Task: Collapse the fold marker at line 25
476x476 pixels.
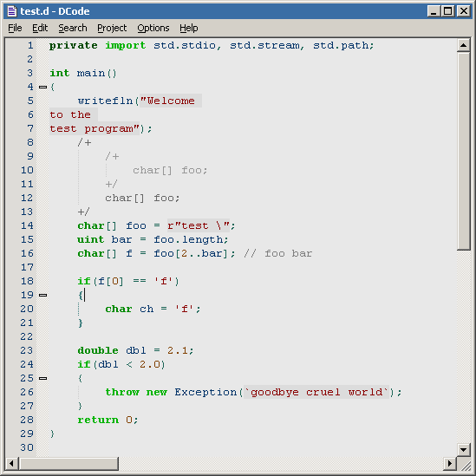Action: (x=42, y=378)
